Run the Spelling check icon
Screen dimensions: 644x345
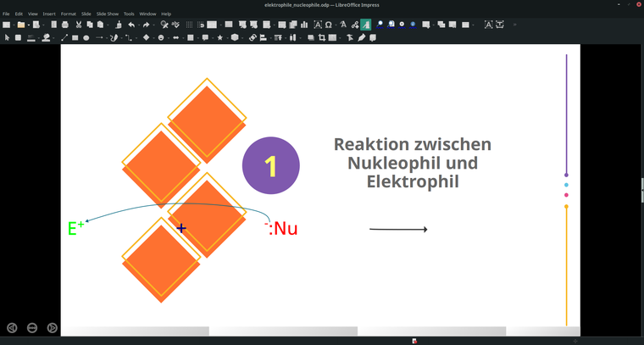(175, 25)
